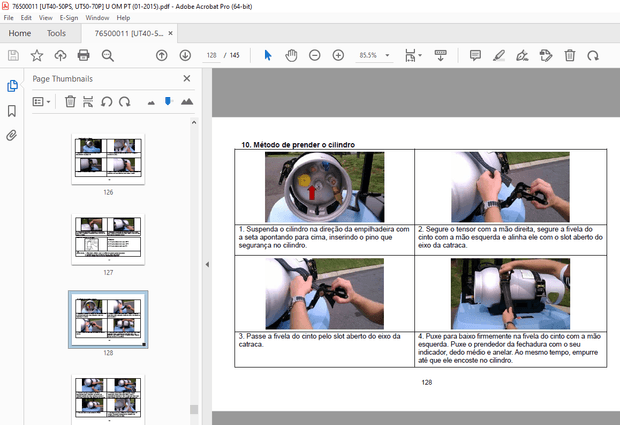
Task: Enlarge thumbnail size with large mountain icon
Action: (187, 102)
